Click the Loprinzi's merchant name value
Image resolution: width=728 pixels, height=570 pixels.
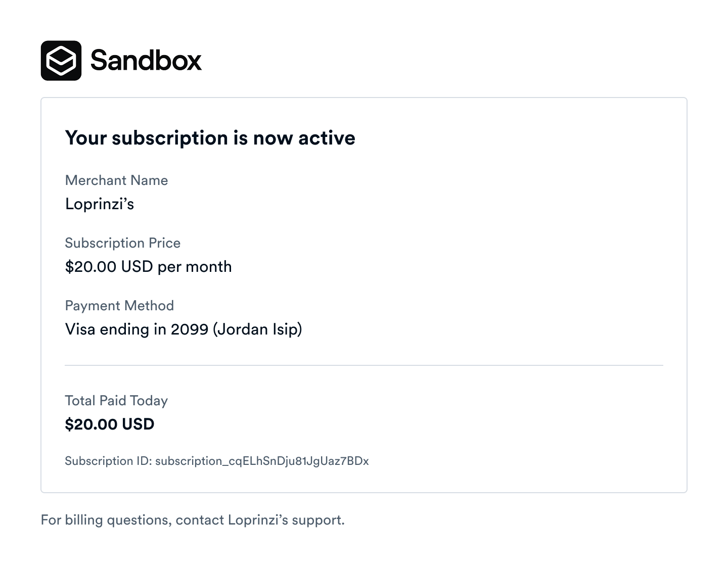point(100,204)
